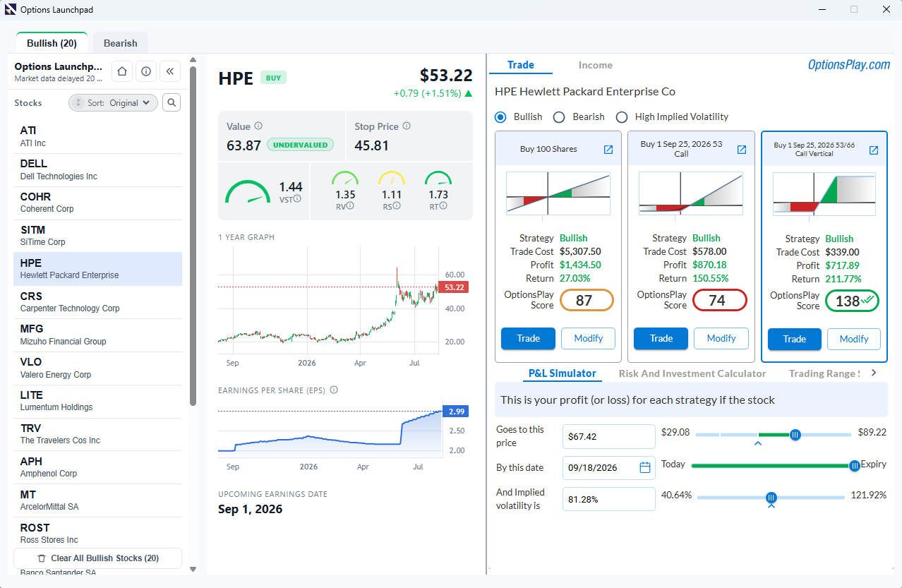Viewport: 902px width, 588px height.
Task: Click info icon beside Stop Price
Action: tap(407, 126)
